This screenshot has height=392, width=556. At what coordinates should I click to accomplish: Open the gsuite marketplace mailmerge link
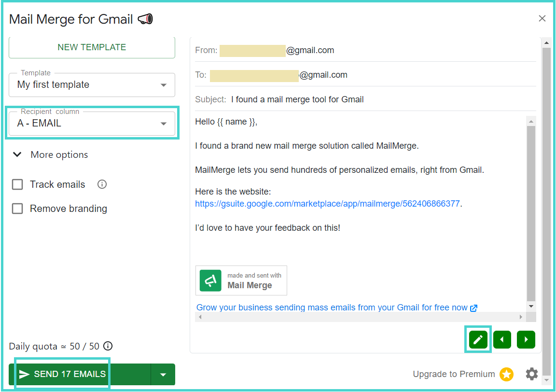pyautogui.click(x=327, y=204)
